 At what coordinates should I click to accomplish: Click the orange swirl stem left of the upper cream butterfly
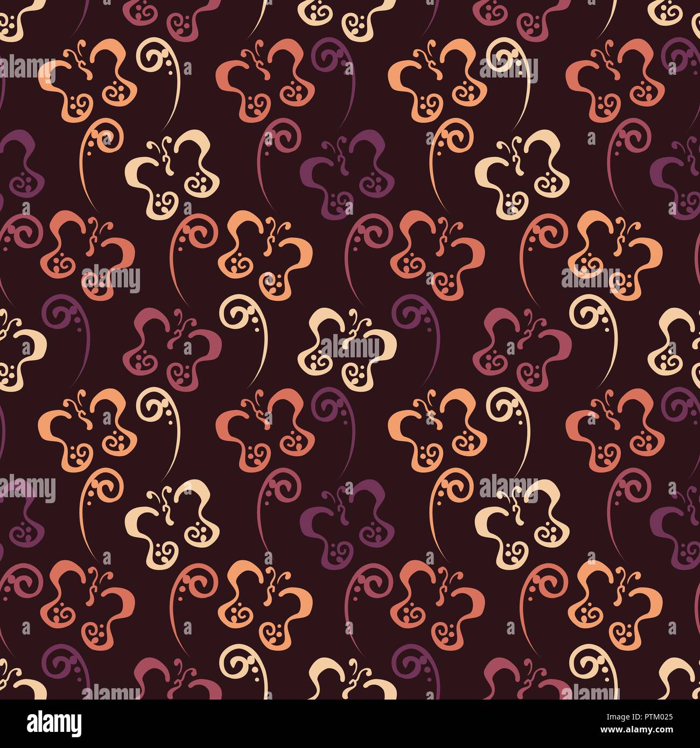pos(101,164)
